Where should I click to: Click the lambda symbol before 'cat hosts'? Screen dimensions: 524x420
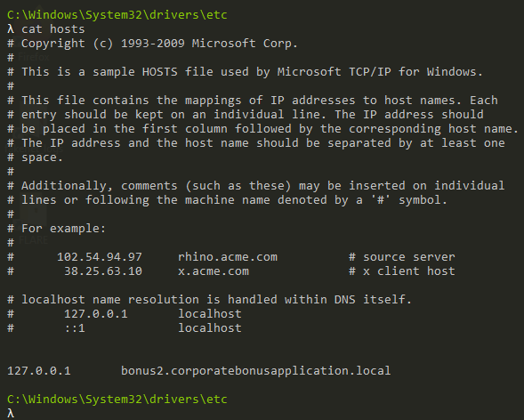click(11, 29)
